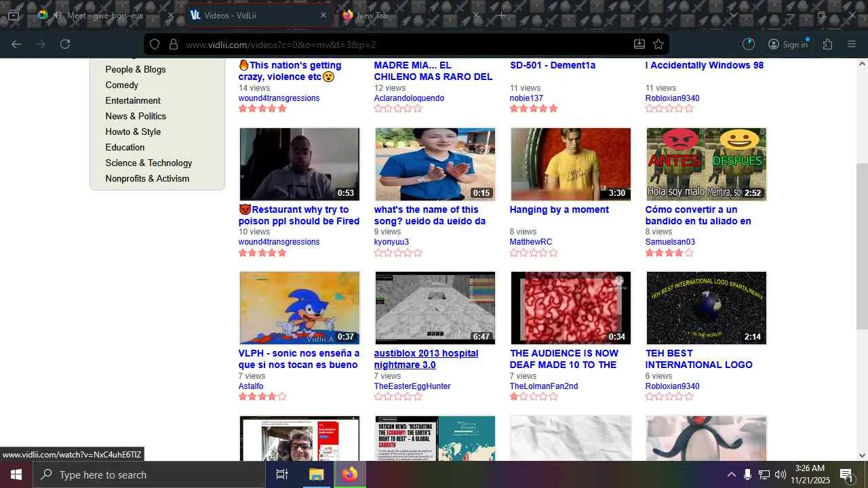Visit the nobie137 channel
This screenshot has width=868, height=488.
tap(527, 98)
